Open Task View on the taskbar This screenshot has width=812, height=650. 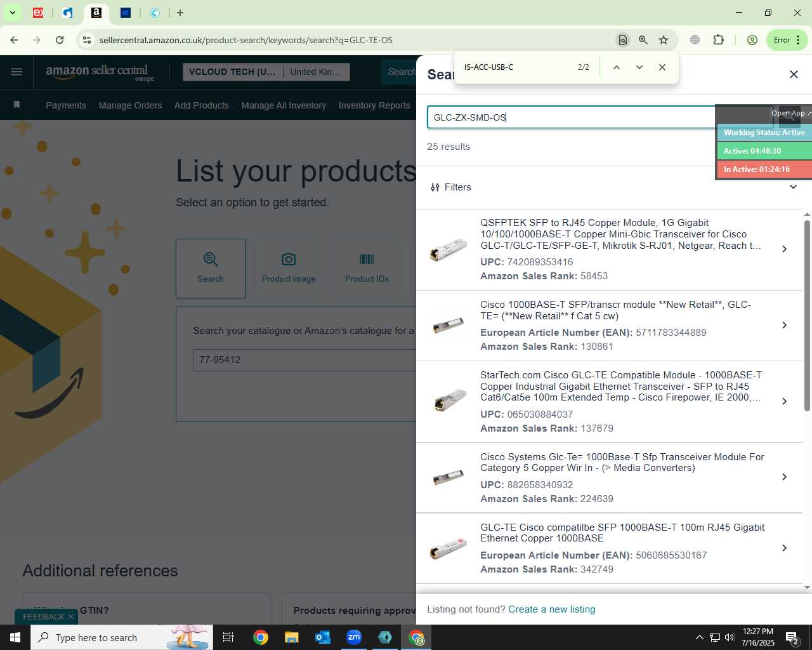pyautogui.click(x=228, y=637)
